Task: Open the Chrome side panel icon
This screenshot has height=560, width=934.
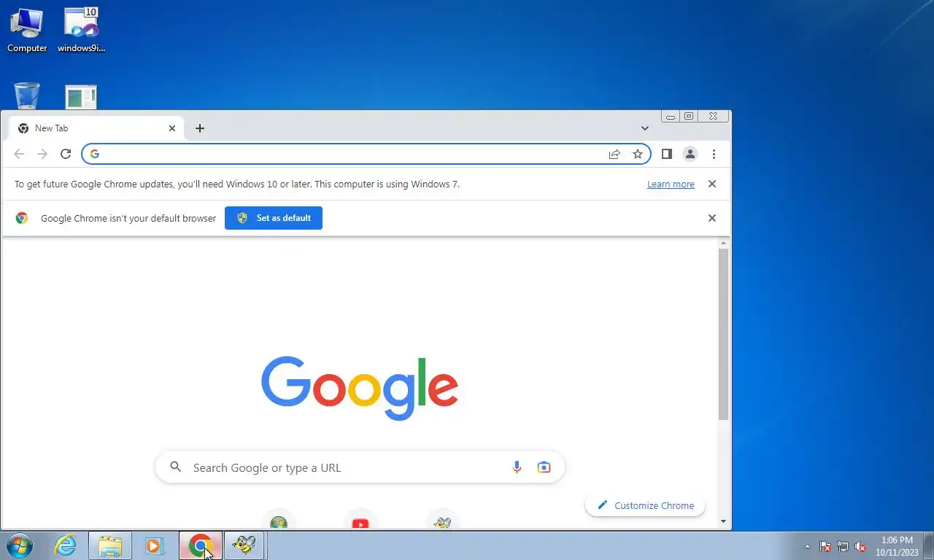Action: click(666, 154)
